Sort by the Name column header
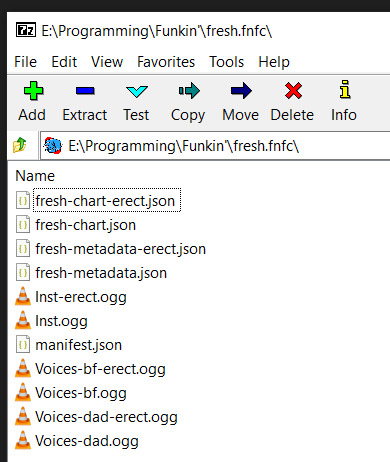The width and height of the screenshot is (390, 462). [x=35, y=176]
